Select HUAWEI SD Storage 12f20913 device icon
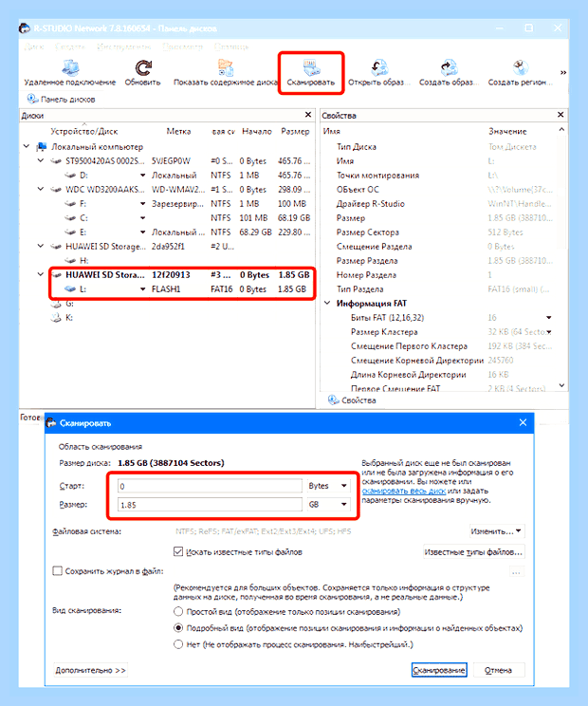Screen dimensions: 588x706 pyautogui.click(x=56, y=274)
